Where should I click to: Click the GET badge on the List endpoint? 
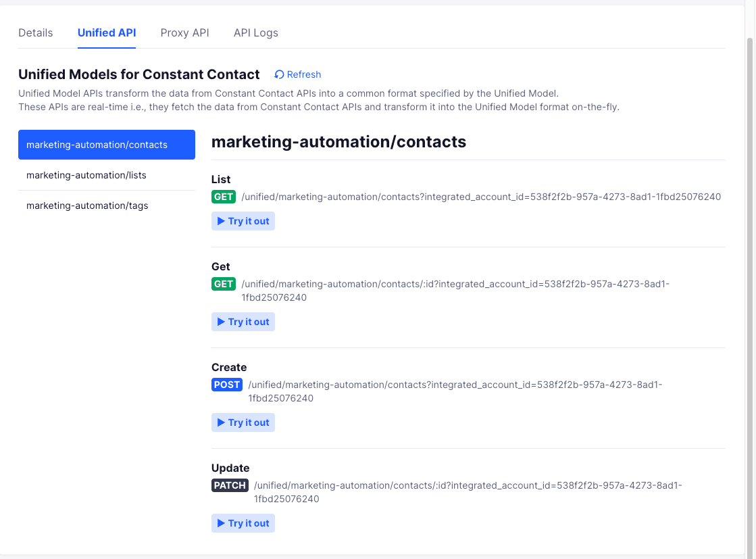pyautogui.click(x=224, y=197)
